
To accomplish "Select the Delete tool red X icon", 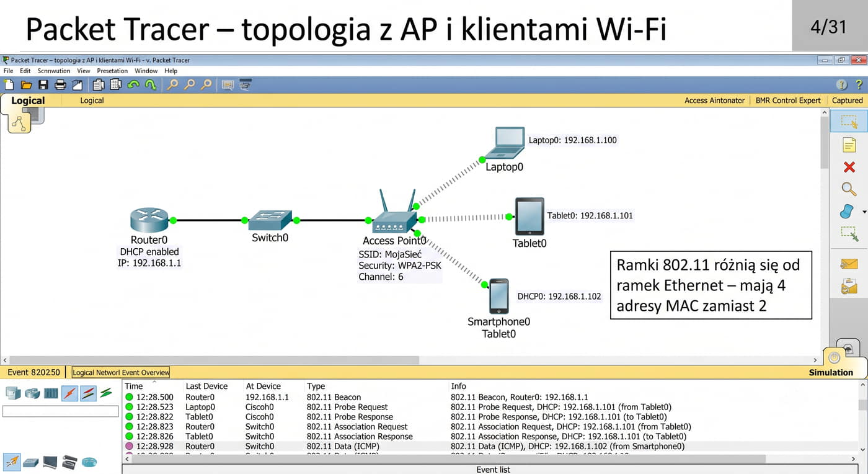I will click(x=849, y=167).
